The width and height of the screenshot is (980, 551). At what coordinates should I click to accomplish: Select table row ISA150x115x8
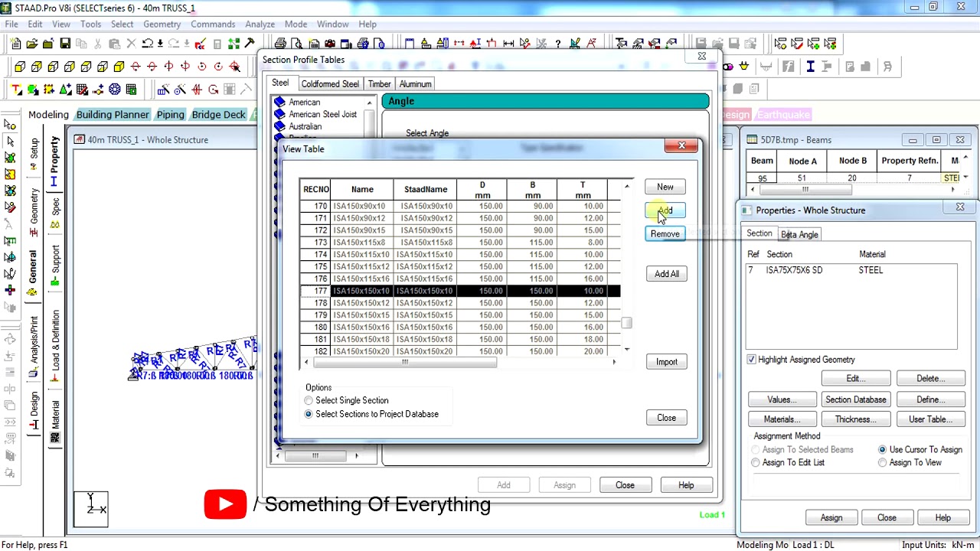point(459,243)
